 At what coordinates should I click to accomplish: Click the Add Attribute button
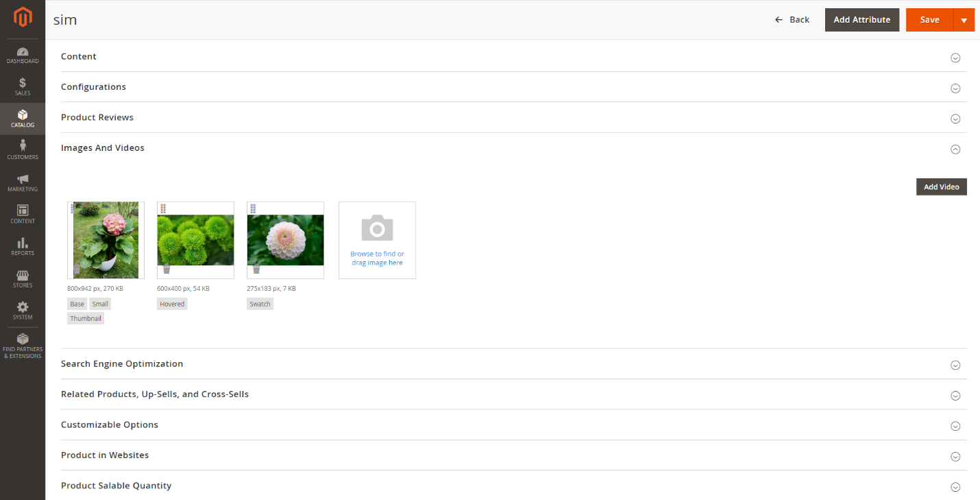[x=862, y=20]
